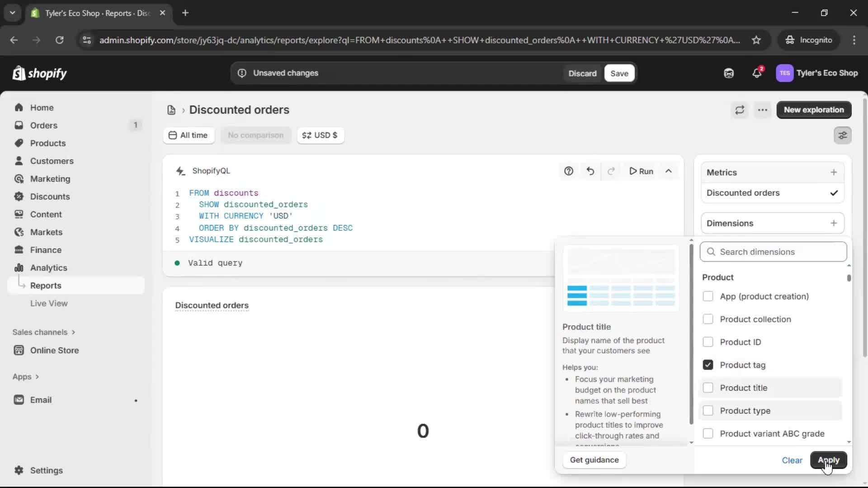Enable the Product collection checkbox

708,319
